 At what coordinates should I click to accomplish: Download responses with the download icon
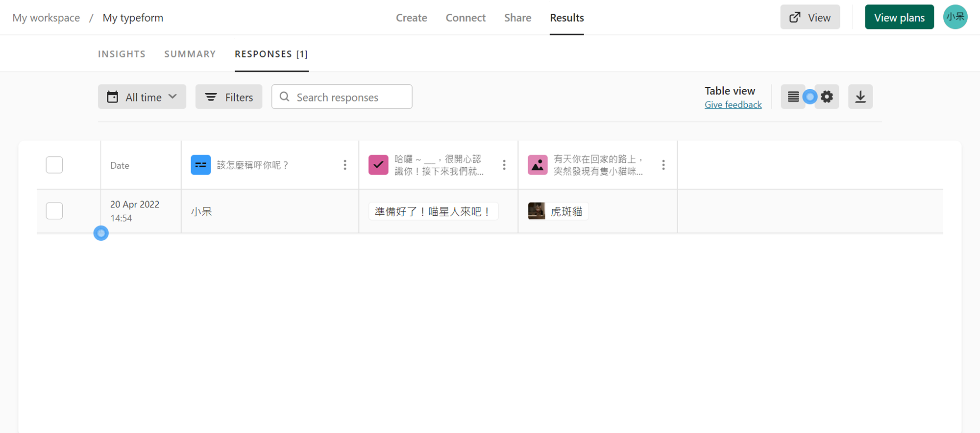(860, 97)
